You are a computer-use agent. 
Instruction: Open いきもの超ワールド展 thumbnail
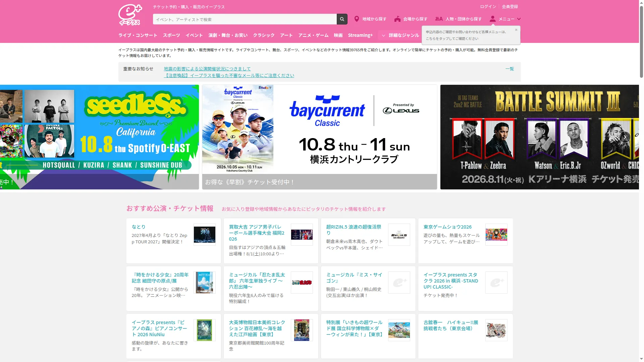click(x=399, y=330)
